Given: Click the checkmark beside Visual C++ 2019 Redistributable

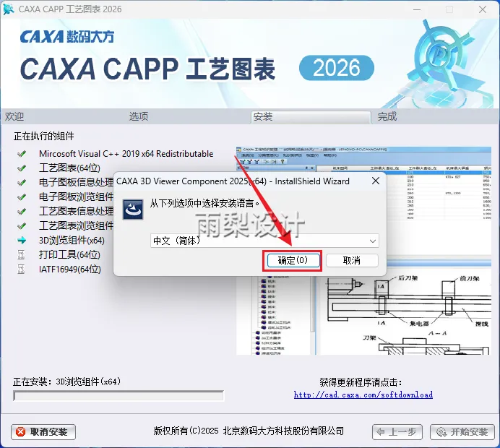Looking at the screenshot, I should [x=22, y=154].
